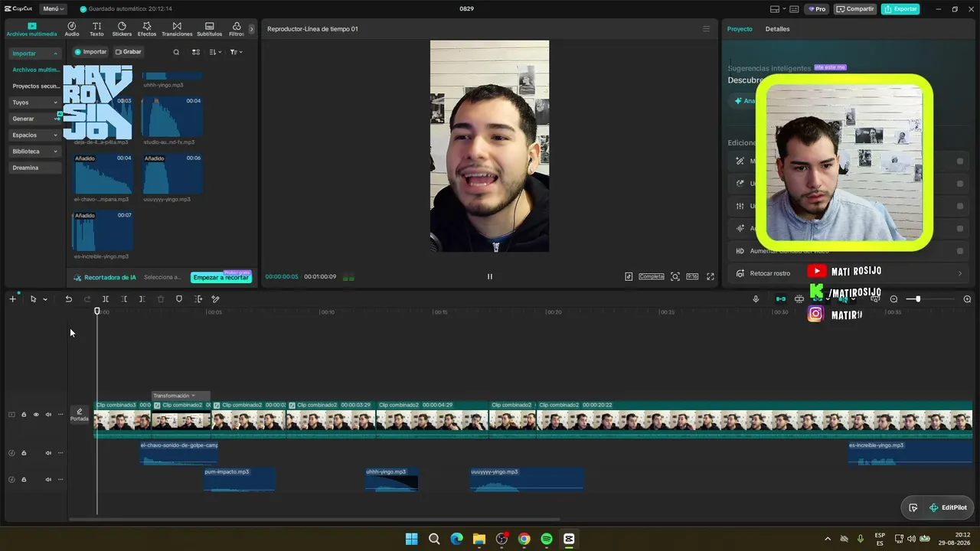Click the 9:16 aspect ratio button
Screen dimensions: 980x551
tap(692, 276)
